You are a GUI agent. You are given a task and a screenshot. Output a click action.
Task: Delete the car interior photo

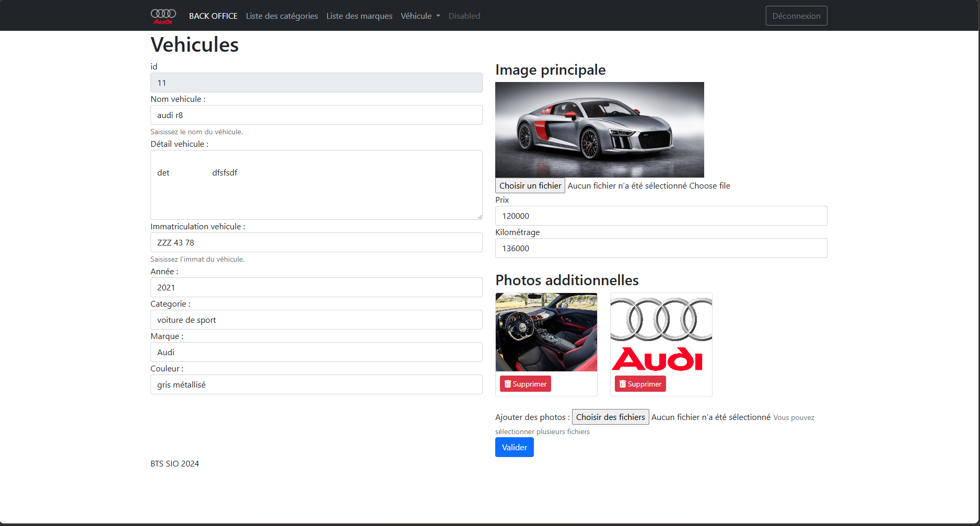526,384
